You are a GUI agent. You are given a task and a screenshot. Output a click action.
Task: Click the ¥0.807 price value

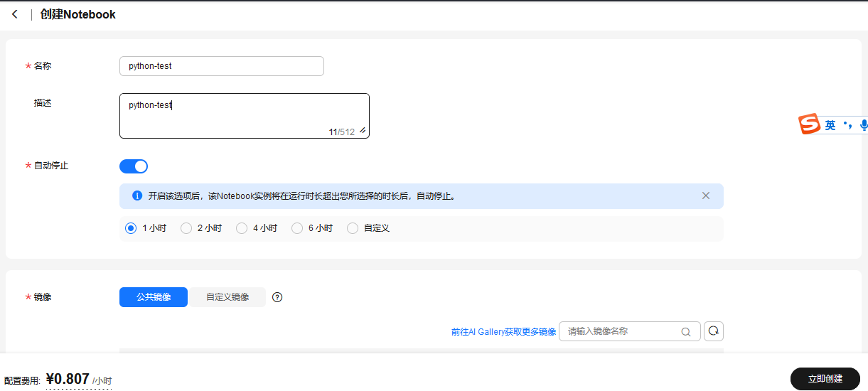point(68,379)
